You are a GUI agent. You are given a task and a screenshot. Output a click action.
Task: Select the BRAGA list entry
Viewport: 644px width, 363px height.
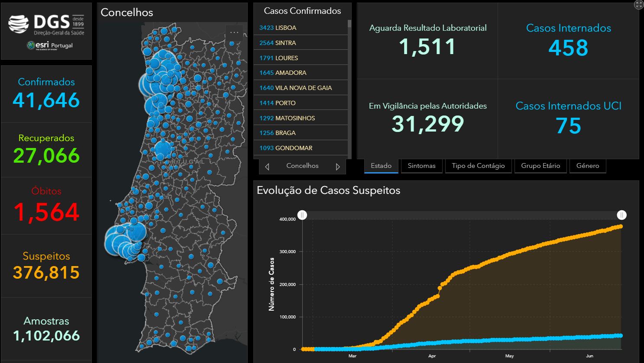(x=301, y=133)
